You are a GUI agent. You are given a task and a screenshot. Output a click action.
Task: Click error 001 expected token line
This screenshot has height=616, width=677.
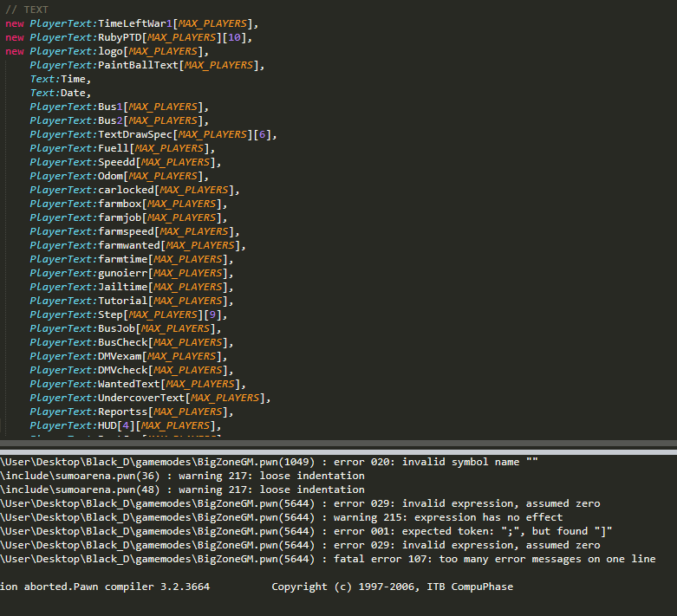[x=307, y=531]
